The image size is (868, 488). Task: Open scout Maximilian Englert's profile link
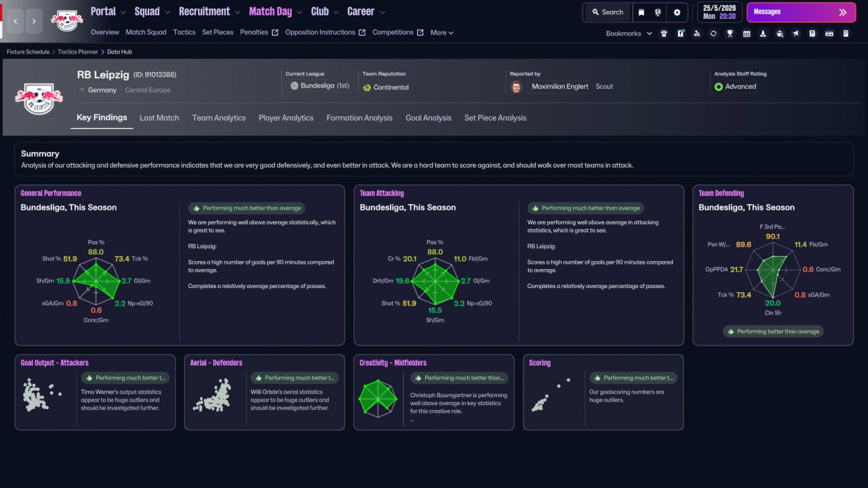560,87
